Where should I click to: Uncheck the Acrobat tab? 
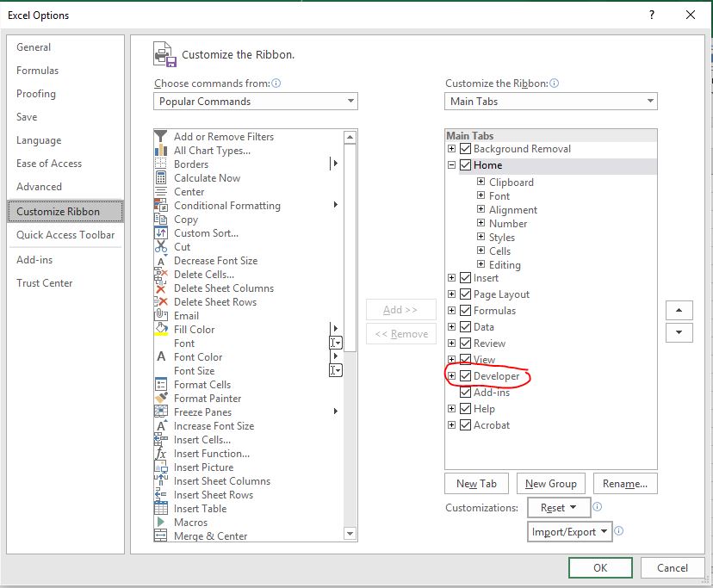tap(465, 424)
